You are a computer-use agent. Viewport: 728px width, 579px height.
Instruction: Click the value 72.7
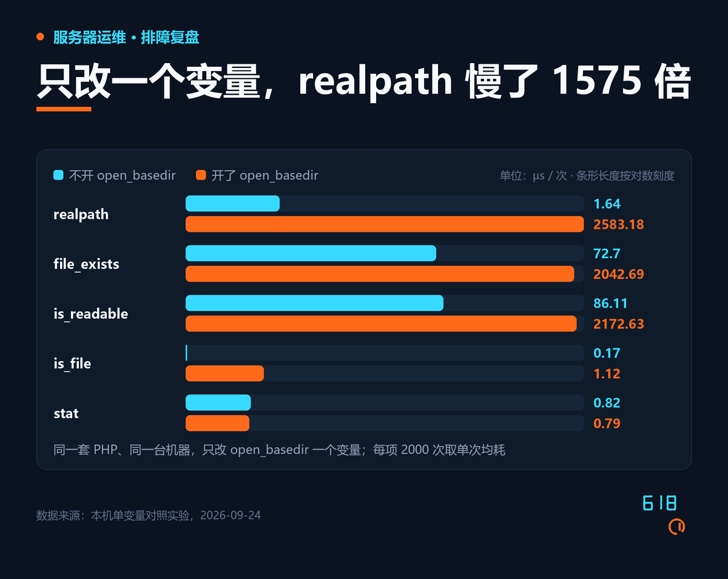607,254
